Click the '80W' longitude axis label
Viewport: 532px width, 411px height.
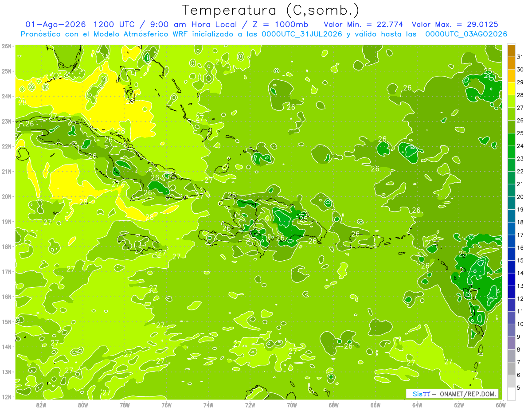click(x=83, y=405)
